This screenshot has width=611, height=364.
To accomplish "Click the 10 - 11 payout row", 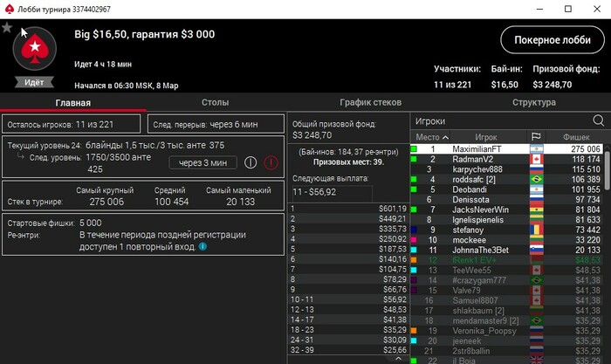I will pyautogui.click(x=348, y=299).
